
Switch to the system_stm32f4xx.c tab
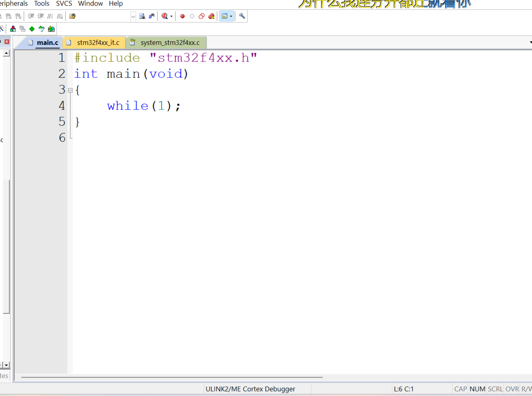pyautogui.click(x=167, y=43)
